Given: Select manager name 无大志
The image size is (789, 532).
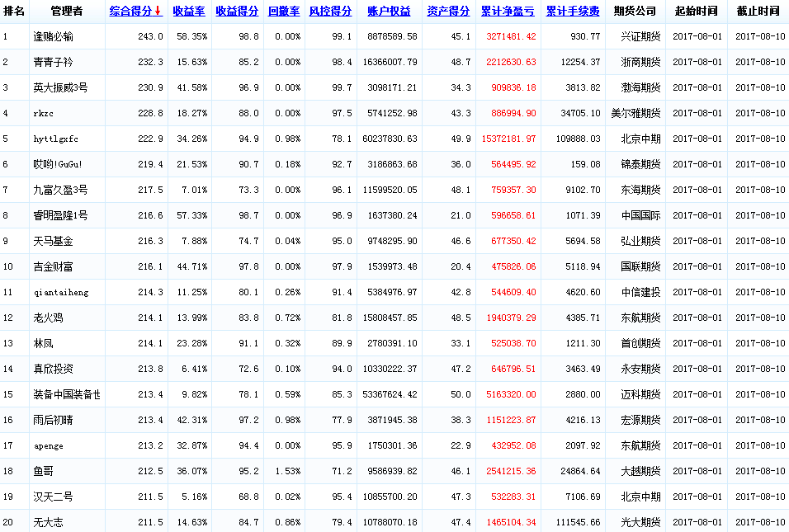Looking at the screenshot, I should click(49, 522).
